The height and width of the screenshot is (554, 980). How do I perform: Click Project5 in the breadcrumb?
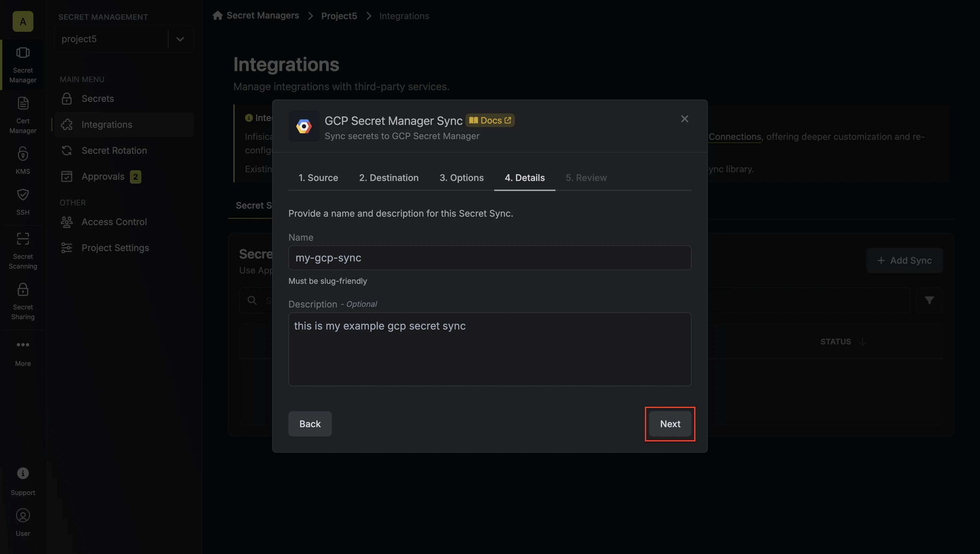click(339, 16)
